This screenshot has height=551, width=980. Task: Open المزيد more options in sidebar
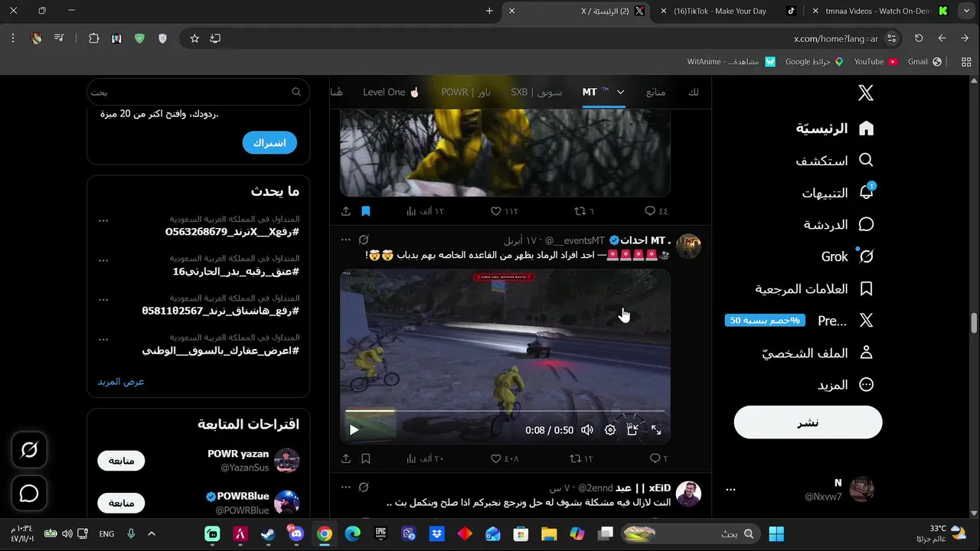click(846, 385)
